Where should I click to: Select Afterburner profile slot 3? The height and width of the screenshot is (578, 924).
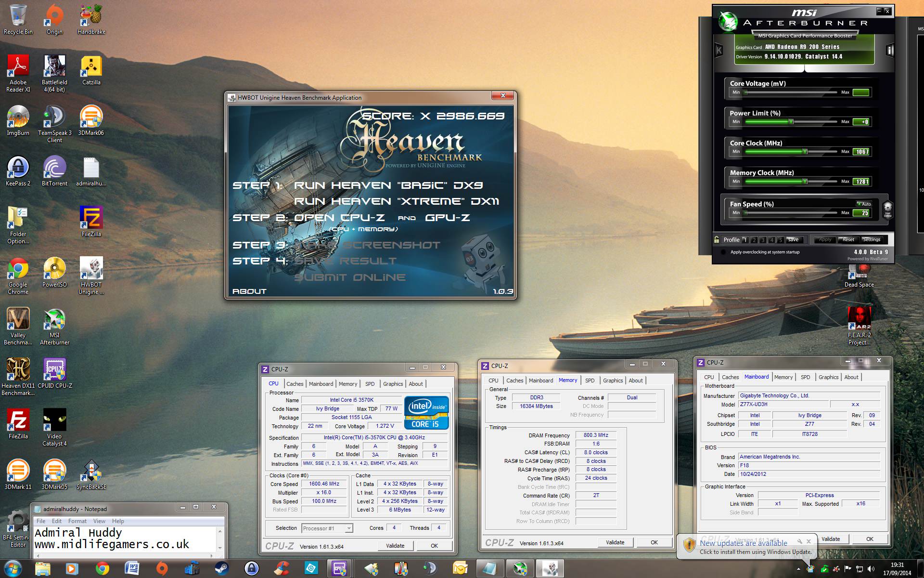tap(763, 240)
